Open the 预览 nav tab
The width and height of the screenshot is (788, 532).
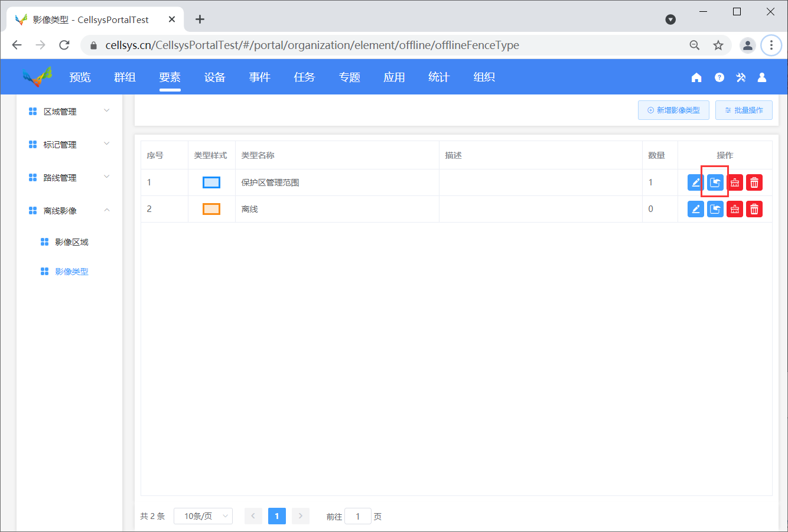[80, 77]
